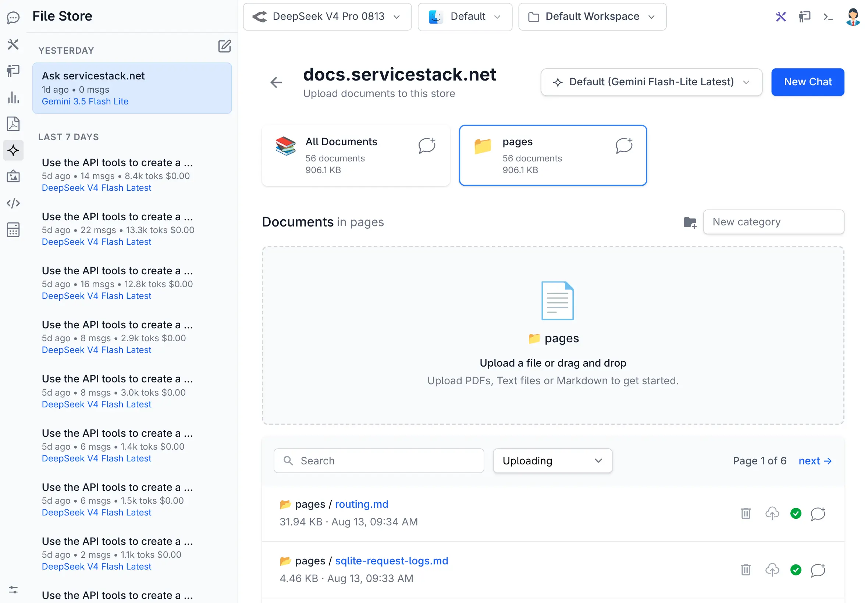Re-upload sqlite-request-logs.md via cloud upload icon

[772, 570]
